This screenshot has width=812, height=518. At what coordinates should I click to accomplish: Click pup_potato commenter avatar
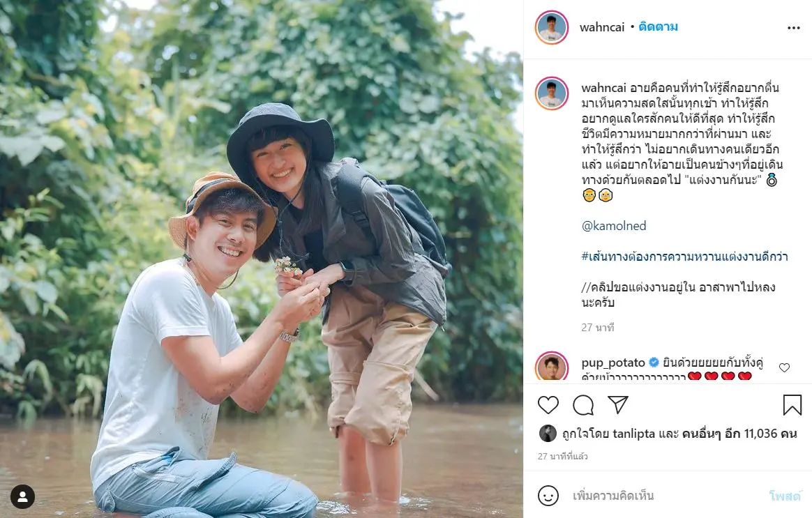552,367
